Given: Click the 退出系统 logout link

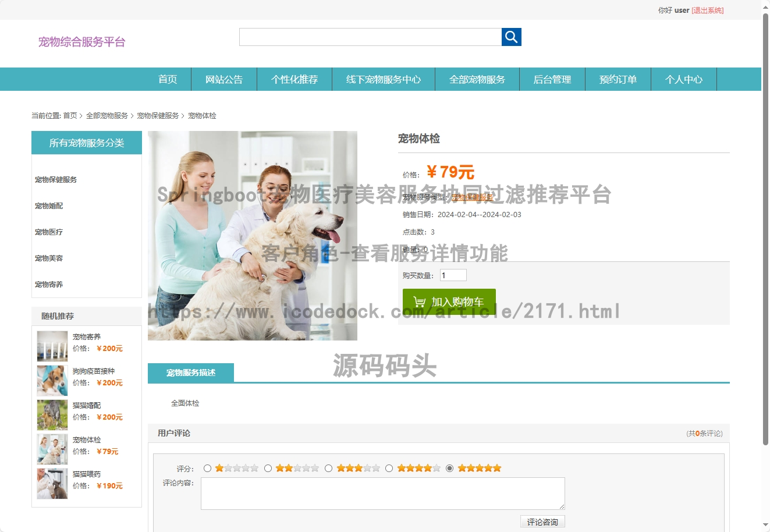Looking at the screenshot, I should 708,10.
